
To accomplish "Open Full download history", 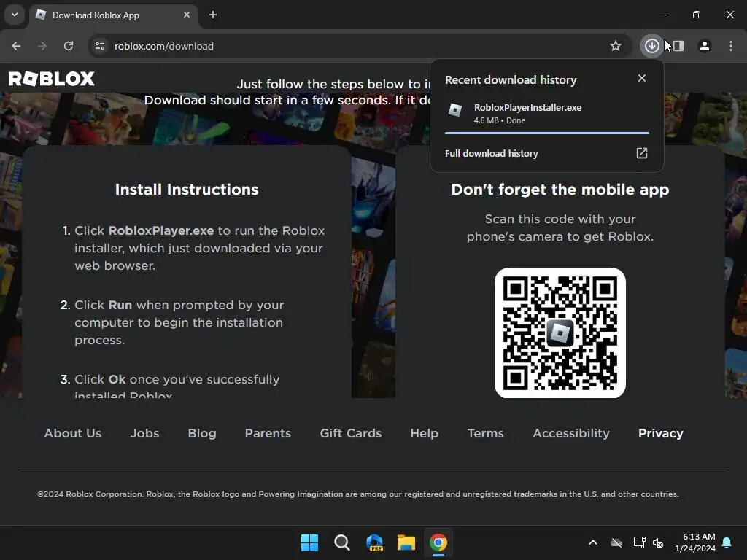I will pyautogui.click(x=546, y=153).
